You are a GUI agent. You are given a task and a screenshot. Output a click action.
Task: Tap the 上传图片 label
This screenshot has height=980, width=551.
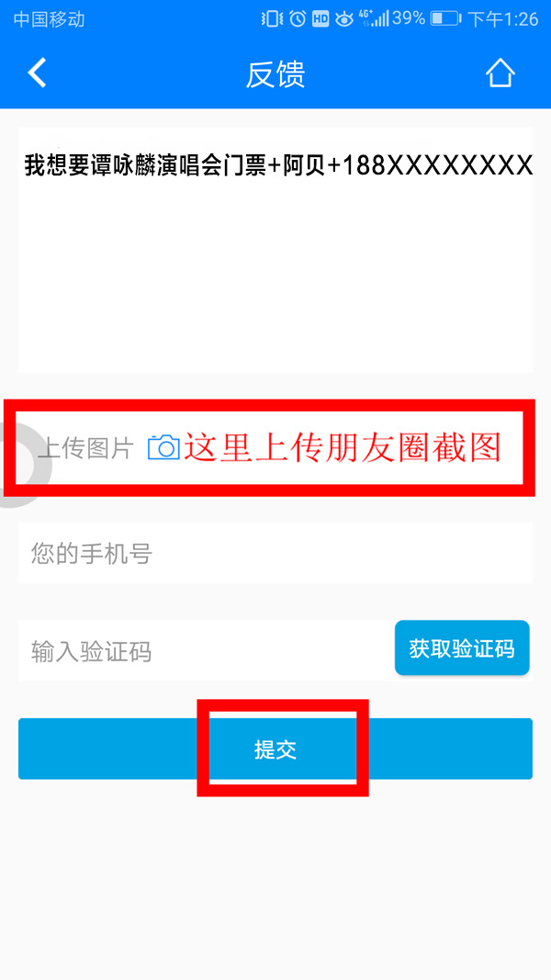coord(86,448)
